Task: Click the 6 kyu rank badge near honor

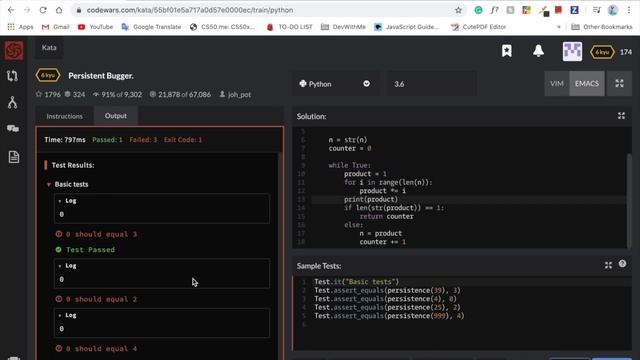Action: [602, 52]
